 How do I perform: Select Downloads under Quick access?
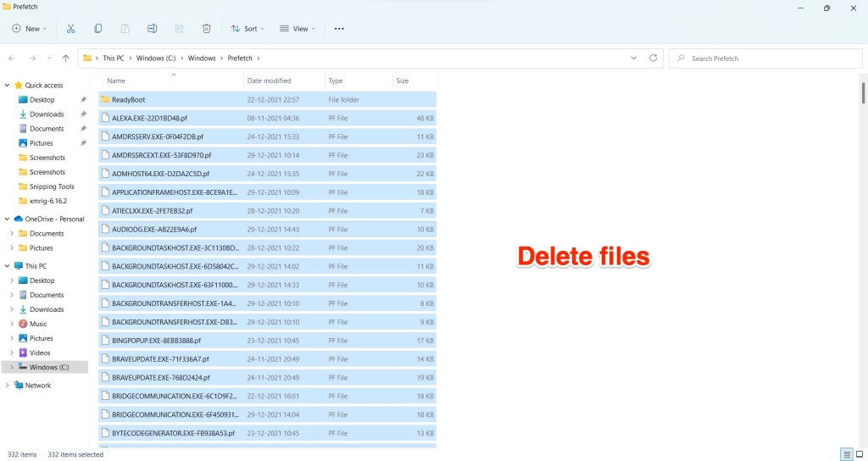(x=47, y=114)
